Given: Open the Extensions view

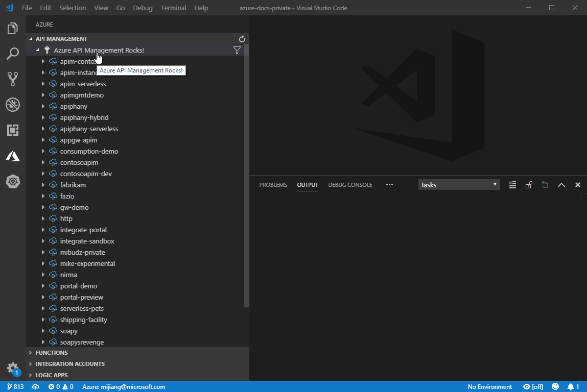Looking at the screenshot, I should click(x=13, y=130).
